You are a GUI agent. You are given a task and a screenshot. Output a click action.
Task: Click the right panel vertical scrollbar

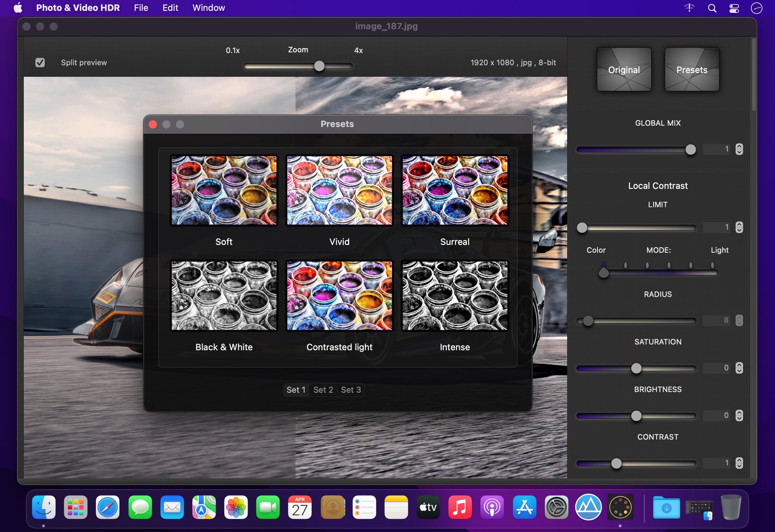coord(754,75)
